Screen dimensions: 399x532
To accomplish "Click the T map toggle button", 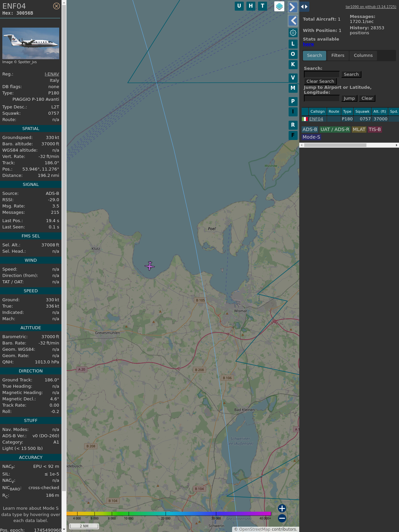I will (263, 6).
